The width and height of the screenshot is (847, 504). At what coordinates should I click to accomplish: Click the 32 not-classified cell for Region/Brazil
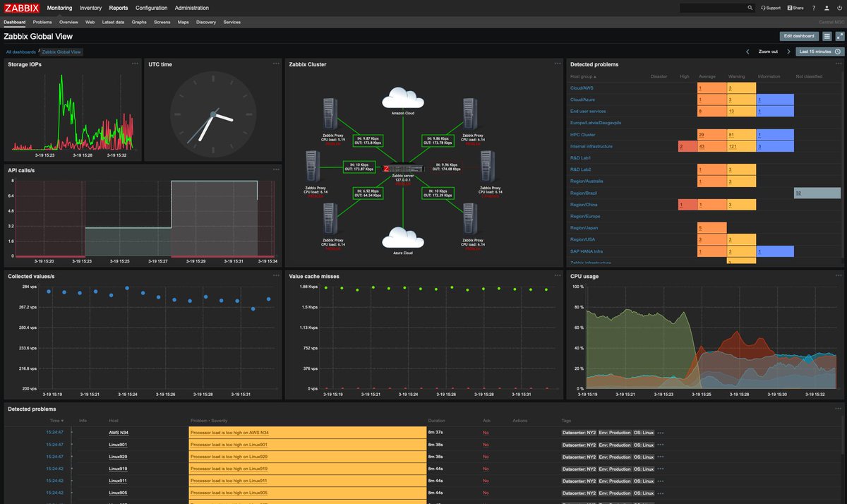tap(817, 193)
